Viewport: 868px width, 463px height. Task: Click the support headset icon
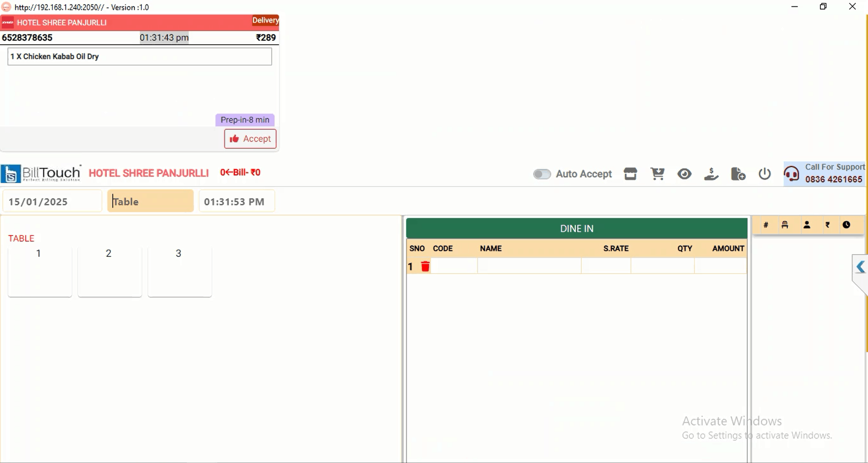coord(792,174)
